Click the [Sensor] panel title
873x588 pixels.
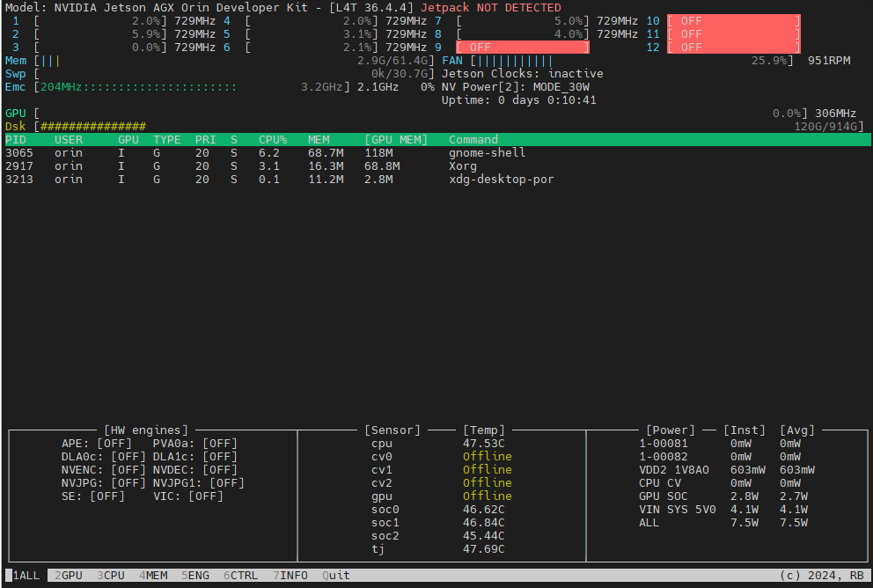tap(392, 430)
